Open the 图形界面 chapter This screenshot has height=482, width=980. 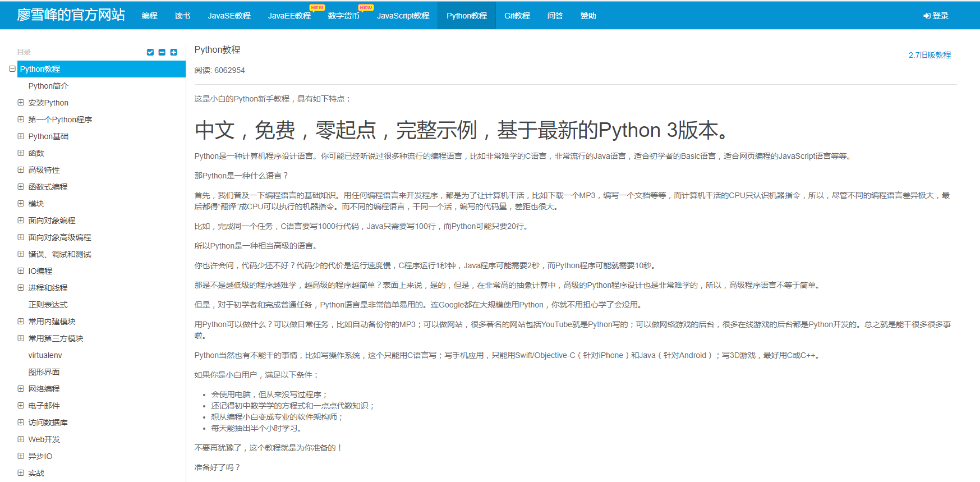(44, 372)
